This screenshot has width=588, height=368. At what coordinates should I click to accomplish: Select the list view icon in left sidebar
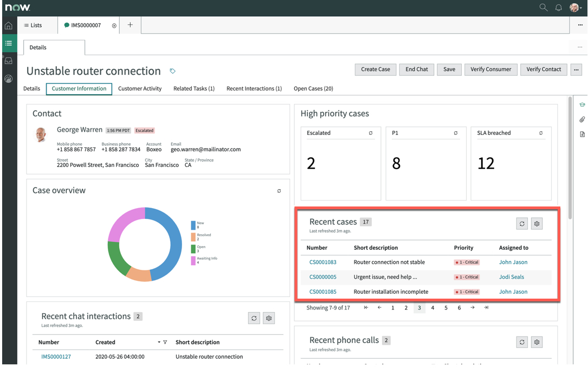8,43
